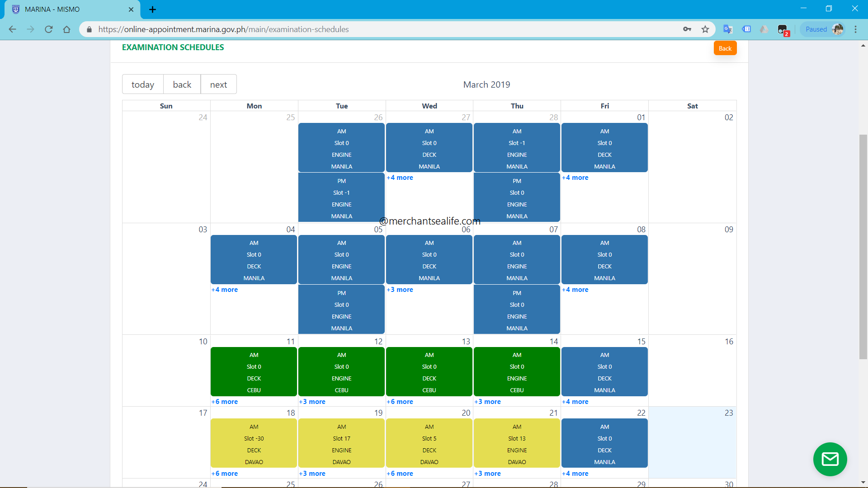Click the orange Back button top right
868x488 pixels.
tap(725, 48)
